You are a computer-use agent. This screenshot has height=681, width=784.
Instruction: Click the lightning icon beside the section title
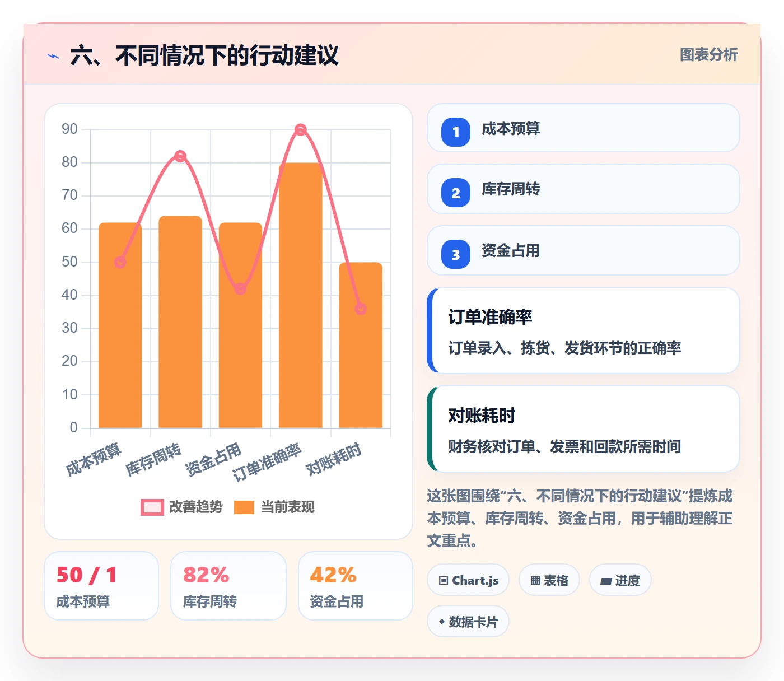click(x=53, y=56)
